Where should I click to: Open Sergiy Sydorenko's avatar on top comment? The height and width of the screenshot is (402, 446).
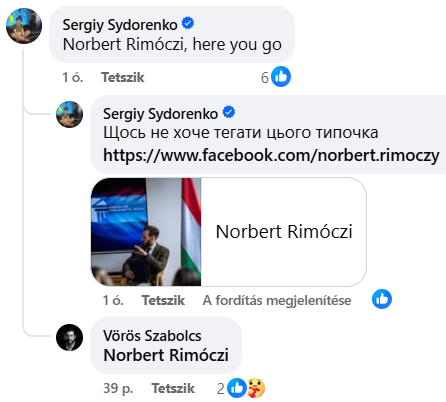coord(24,26)
